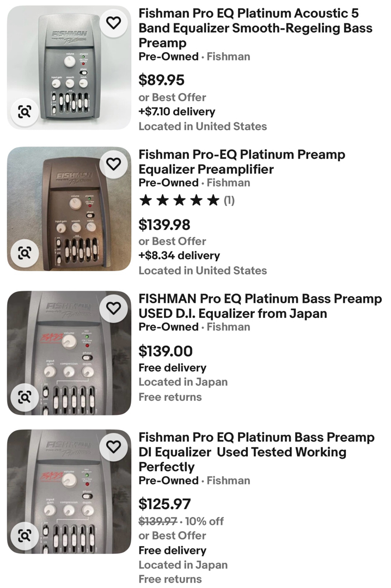Open the Acoustic 5 Band Equalizer listing title
The height and width of the screenshot is (588, 391).
pyautogui.click(x=255, y=28)
